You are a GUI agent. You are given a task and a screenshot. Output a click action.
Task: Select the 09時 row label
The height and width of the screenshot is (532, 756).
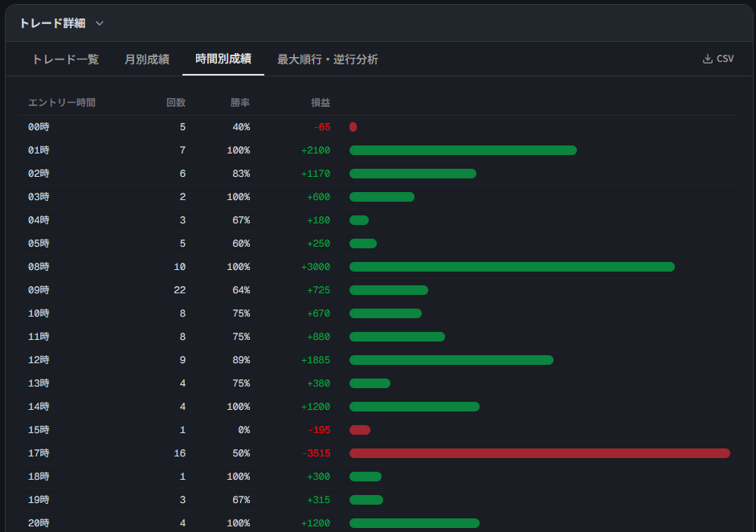[x=39, y=290]
